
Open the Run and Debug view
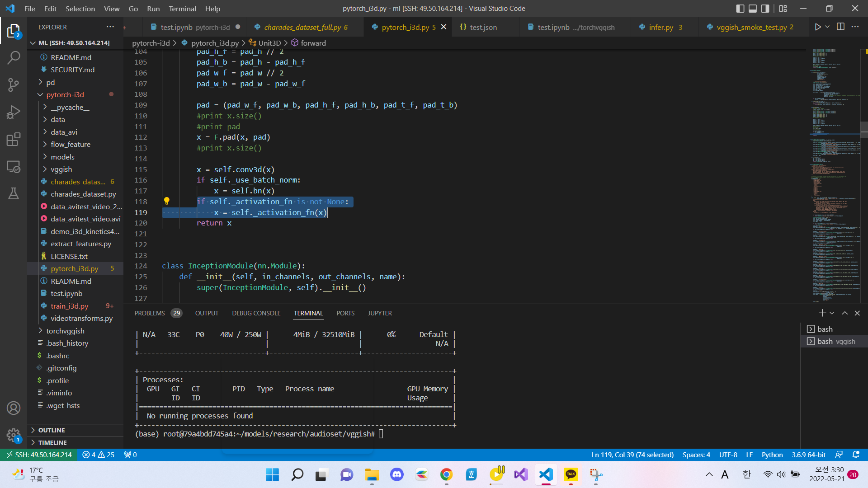(x=14, y=112)
